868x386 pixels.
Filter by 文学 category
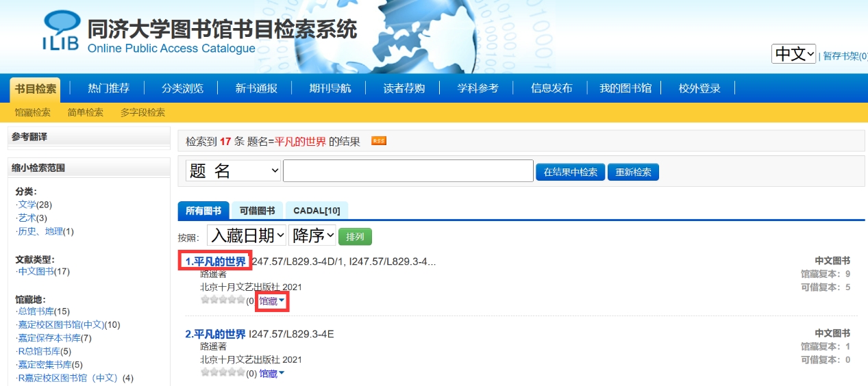pyautogui.click(x=27, y=205)
